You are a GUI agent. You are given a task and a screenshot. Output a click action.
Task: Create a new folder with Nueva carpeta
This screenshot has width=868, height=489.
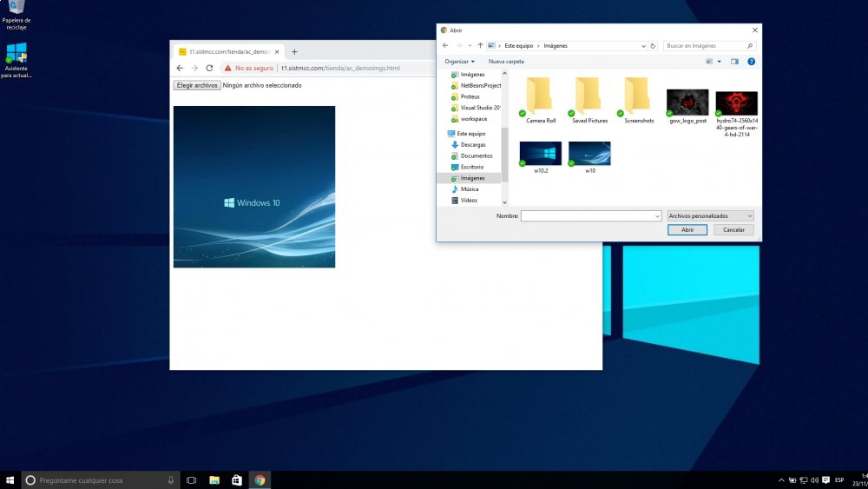coord(506,62)
